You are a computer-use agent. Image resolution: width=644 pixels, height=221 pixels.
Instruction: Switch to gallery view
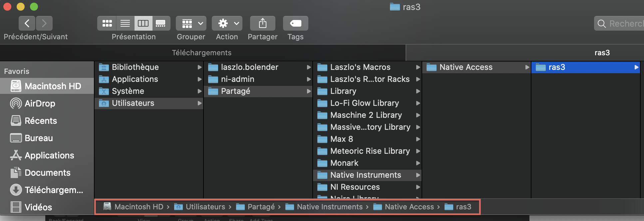161,23
